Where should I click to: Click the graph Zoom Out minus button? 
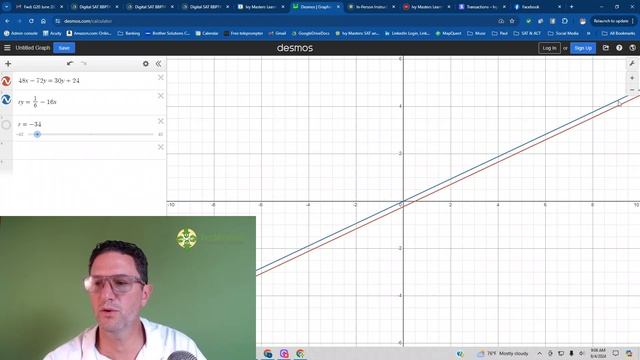632,90
